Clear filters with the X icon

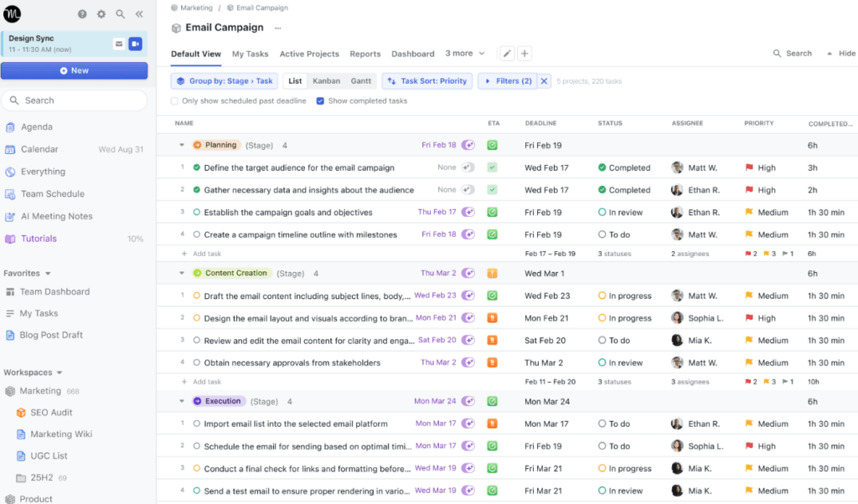click(x=544, y=81)
